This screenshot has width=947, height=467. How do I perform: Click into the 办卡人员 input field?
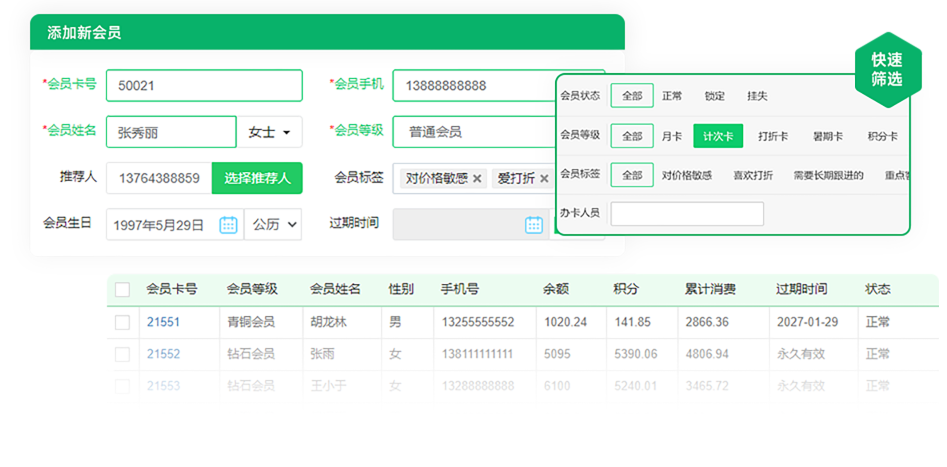click(x=687, y=213)
